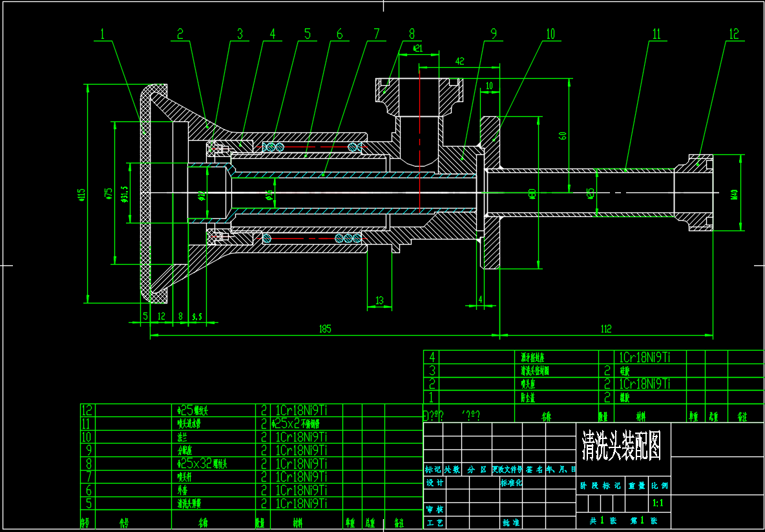
Task: Click the 185 length dimension text
Action: point(324,329)
